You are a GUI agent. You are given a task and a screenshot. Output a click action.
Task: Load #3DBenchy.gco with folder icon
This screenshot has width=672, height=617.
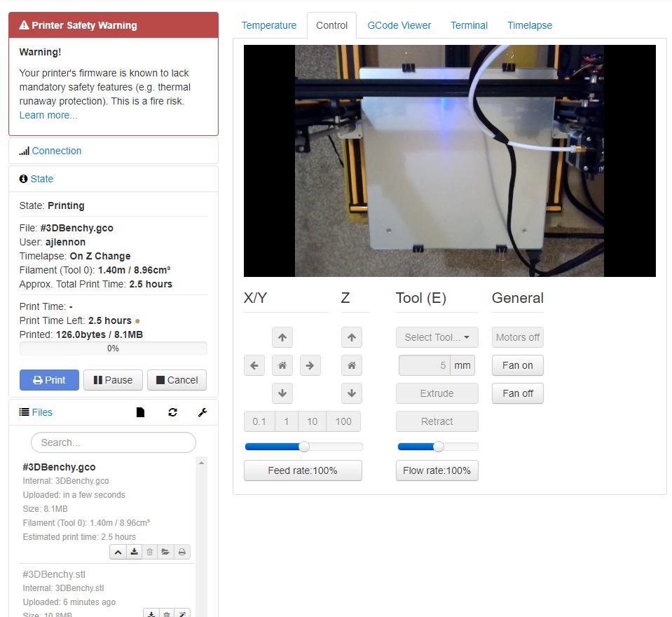click(x=165, y=552)
